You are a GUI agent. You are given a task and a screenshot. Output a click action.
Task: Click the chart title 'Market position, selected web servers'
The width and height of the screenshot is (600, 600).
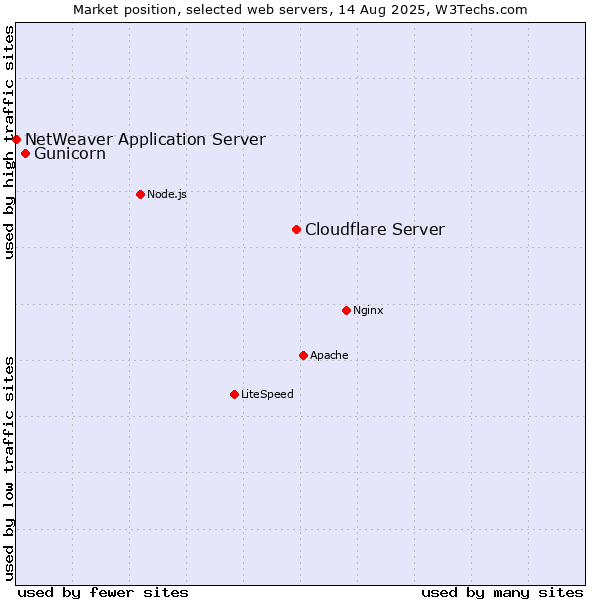coord(203,10)
